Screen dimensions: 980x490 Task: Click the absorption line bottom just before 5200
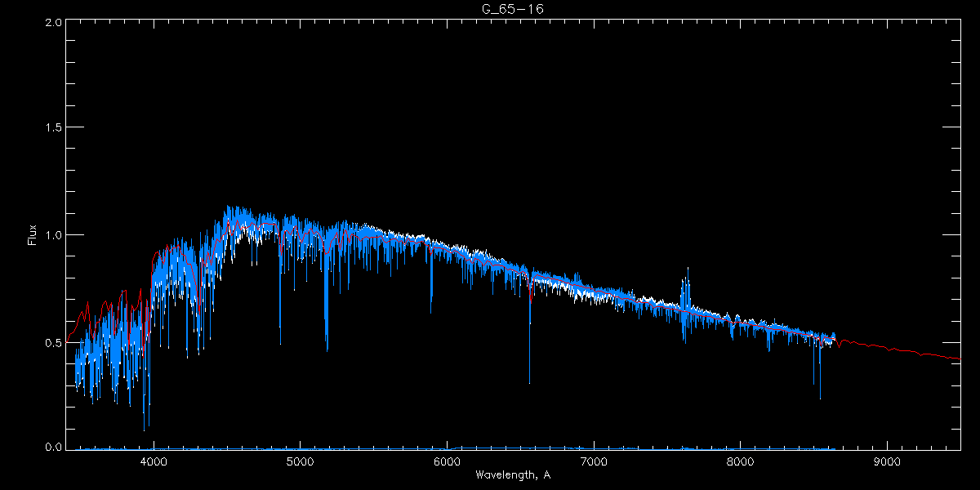327,350
